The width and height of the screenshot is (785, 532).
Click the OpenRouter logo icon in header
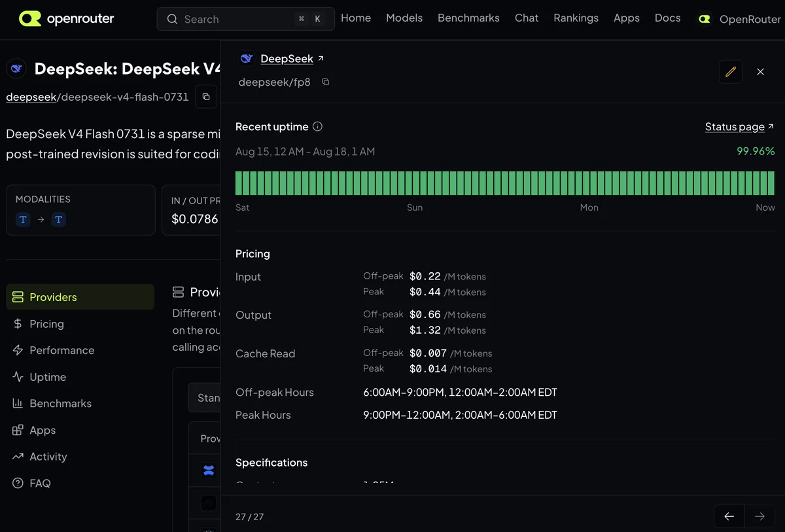[30, 18]
